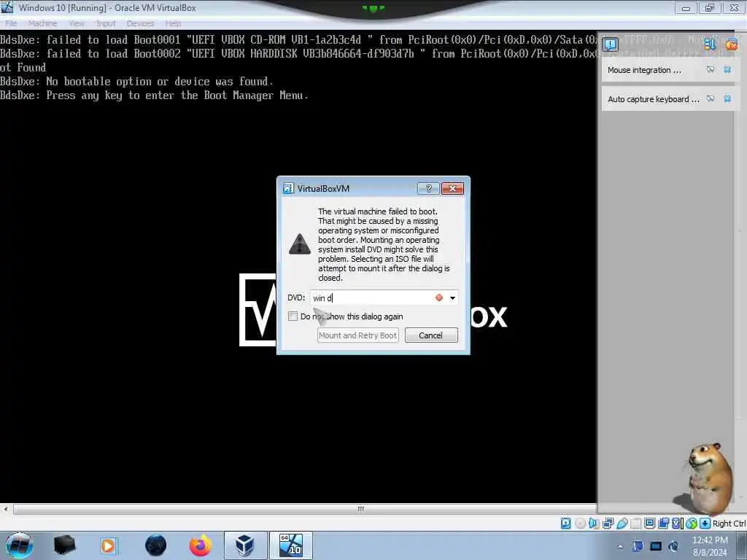Minimize the Windows 10 VM window

click(x=686, y=7)
